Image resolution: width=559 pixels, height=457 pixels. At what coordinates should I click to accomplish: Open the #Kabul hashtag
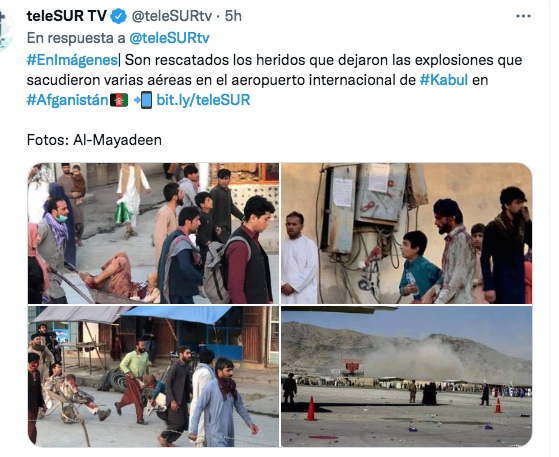coord(443,80)
